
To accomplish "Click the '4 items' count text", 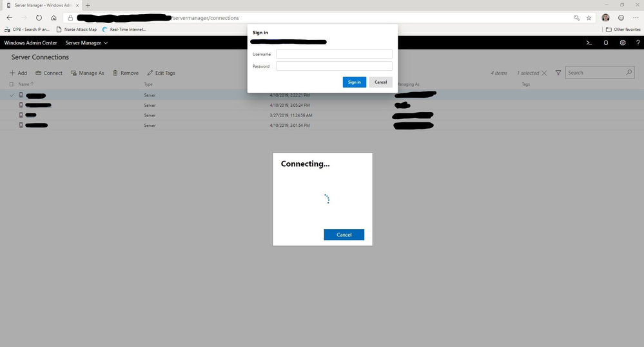I will [499, 73].
